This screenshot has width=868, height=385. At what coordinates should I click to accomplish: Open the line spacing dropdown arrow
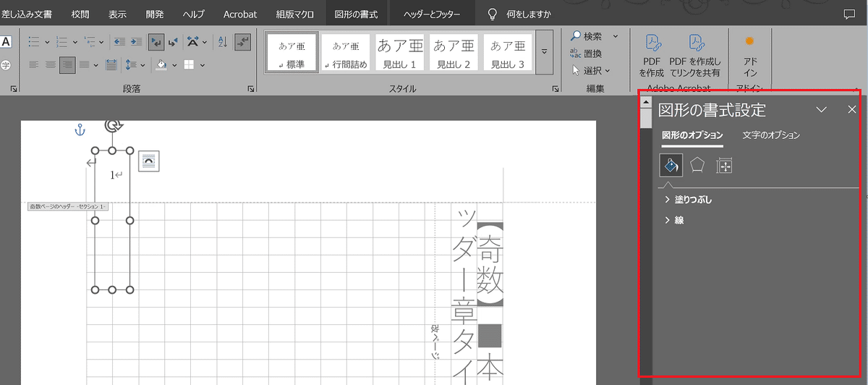coord(143,65)
